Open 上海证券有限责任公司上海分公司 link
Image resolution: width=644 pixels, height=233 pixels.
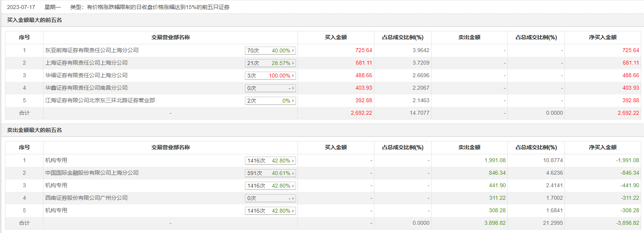point(86,63)
